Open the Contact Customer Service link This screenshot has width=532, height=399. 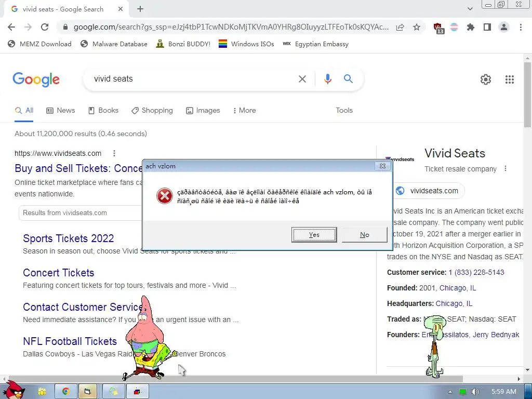coord(83,307)
